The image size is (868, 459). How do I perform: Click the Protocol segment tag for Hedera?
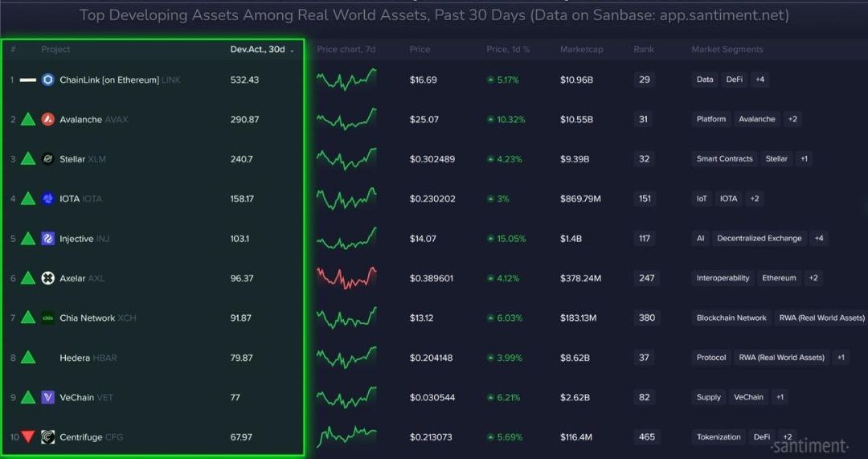(x=710, y=358)
